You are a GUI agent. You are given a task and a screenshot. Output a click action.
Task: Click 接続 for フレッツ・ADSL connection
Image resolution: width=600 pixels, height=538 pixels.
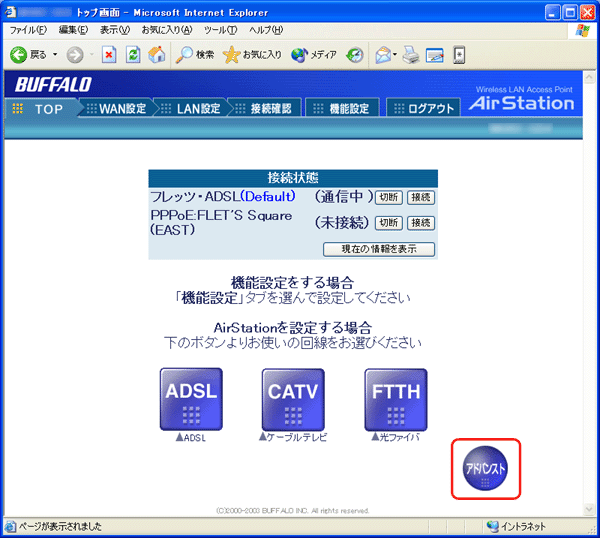[421, 197]
